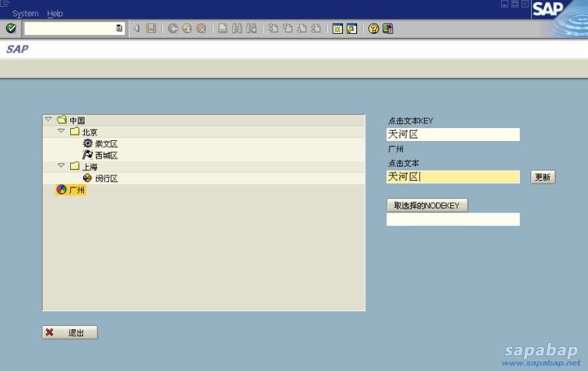Click the Previous Page icon
The height and width of the screenshot is (371, 588).
288,28
